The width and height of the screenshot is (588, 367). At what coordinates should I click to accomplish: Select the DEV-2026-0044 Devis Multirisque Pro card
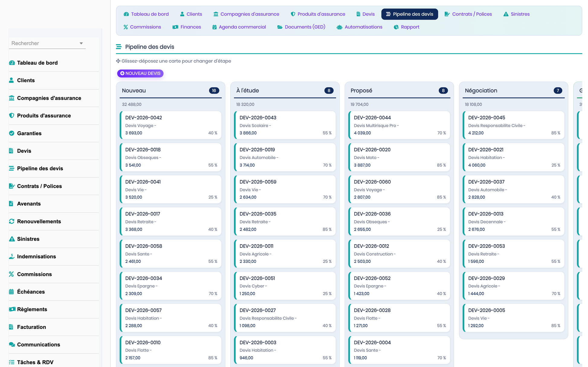[399, 125]
